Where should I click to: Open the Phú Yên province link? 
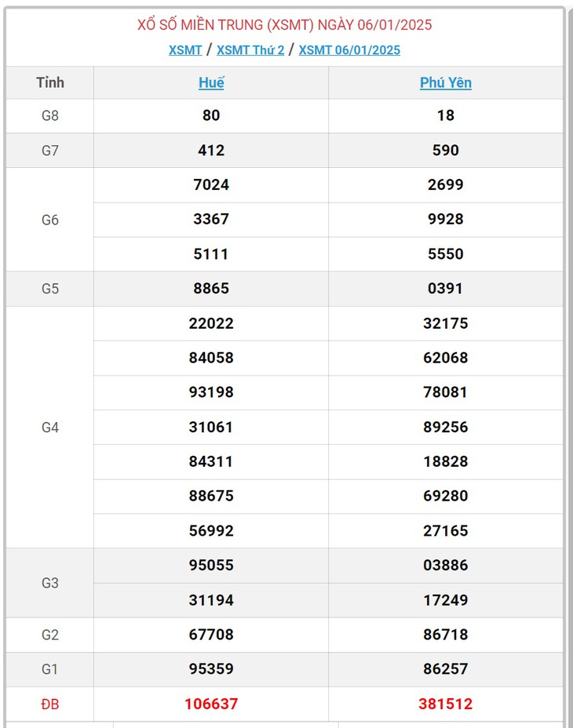446,82
